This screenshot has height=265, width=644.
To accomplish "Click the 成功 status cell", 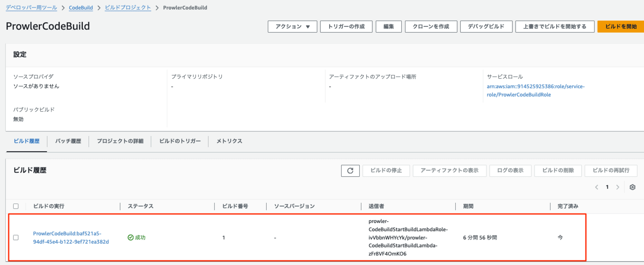I will click(137, 238).
